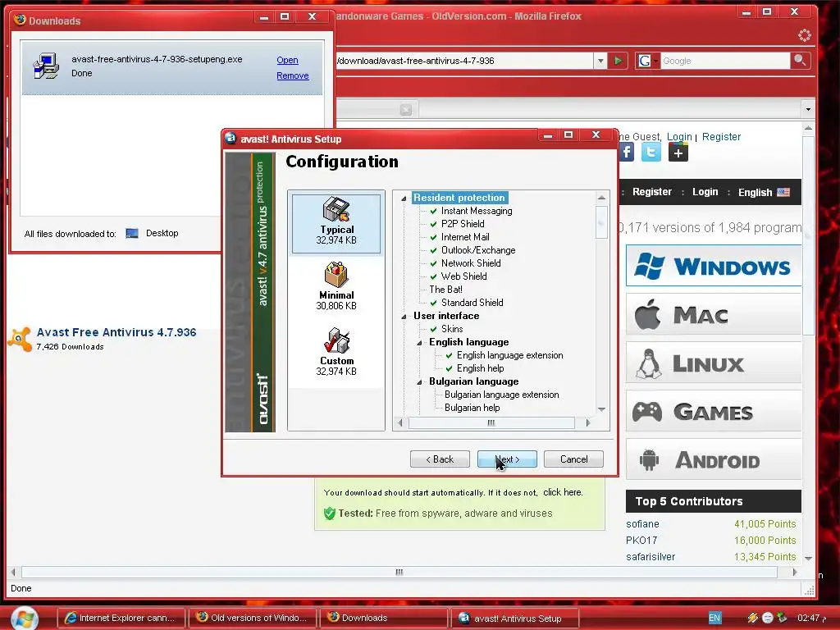Toggle the English help checkmark
The width and height of the screenshot is (840, 630).
pyautogui.click(x=449, y=368)
